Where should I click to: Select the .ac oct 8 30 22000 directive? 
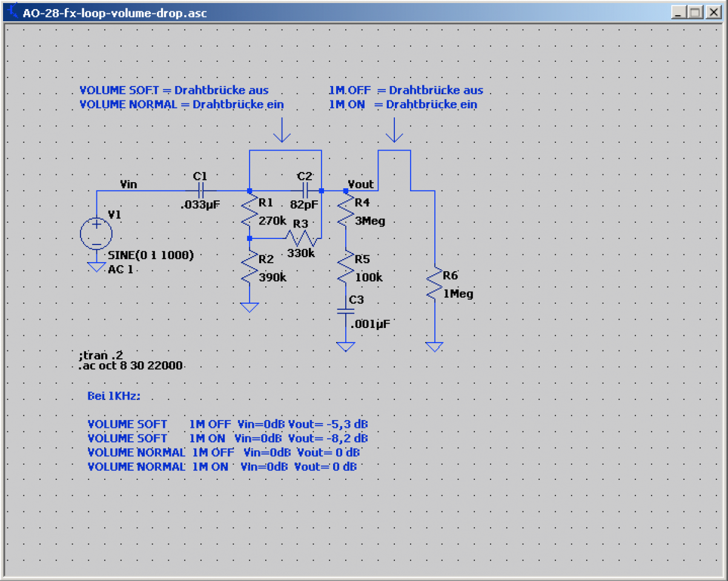point(130,366)
